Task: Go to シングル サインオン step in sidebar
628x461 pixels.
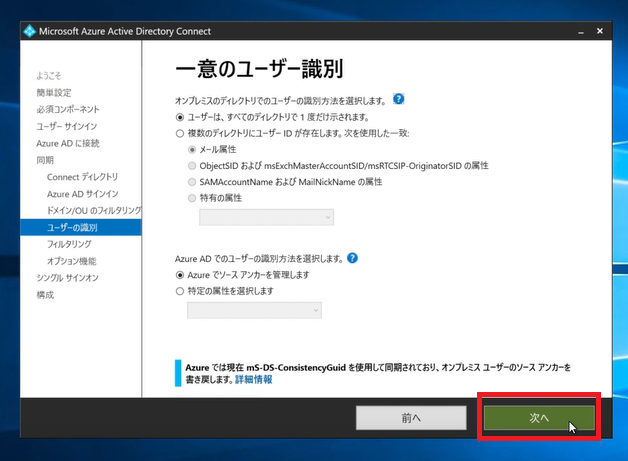Action: (x=67, y=278)
